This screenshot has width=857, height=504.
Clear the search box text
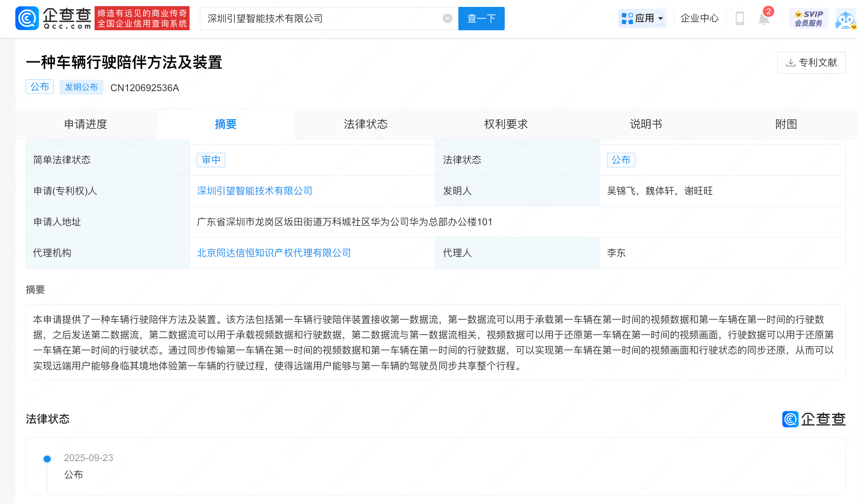(x=447, y=18)
